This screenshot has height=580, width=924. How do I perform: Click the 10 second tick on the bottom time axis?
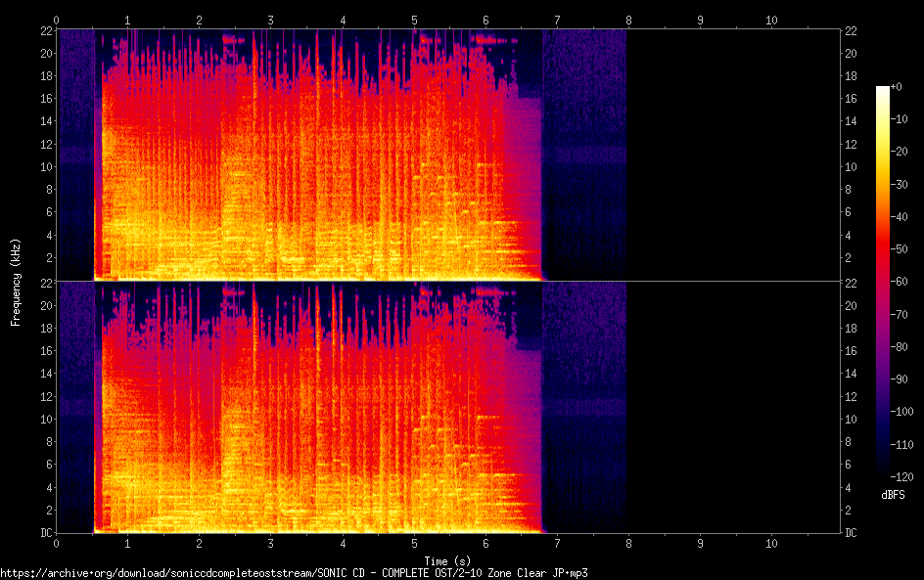coord(771,543)
